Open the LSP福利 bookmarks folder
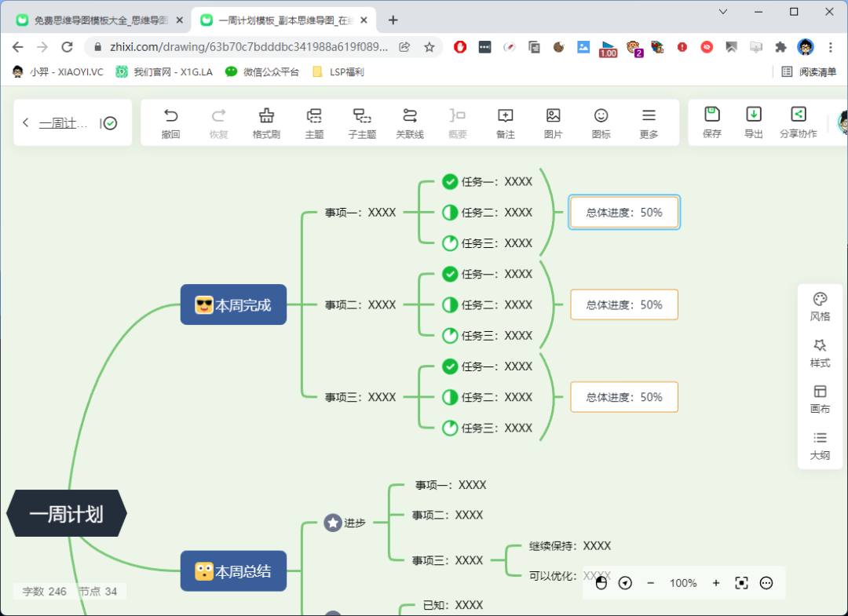Screen dimensions: 848x616 [338, 72]
